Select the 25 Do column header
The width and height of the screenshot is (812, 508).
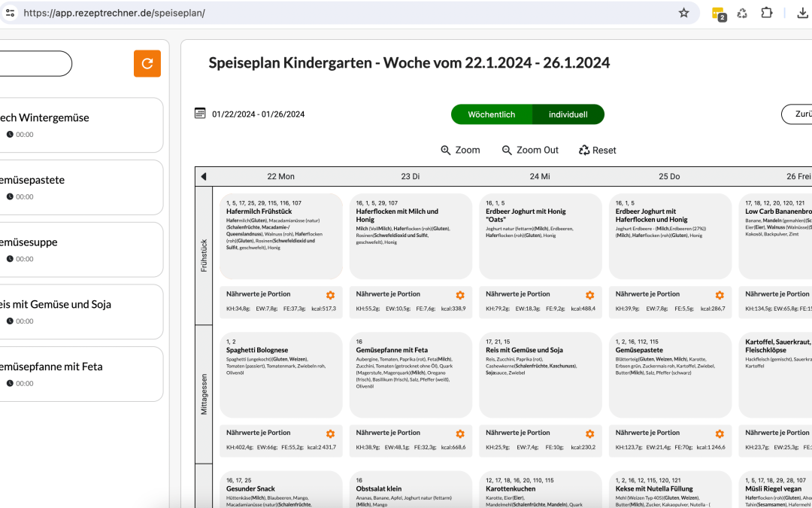point(670,175)
